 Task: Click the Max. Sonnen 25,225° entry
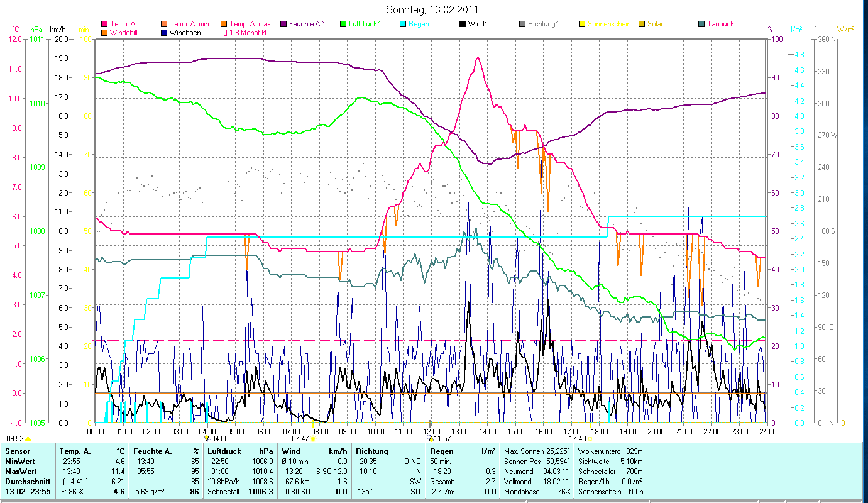[x=537, y=451]
